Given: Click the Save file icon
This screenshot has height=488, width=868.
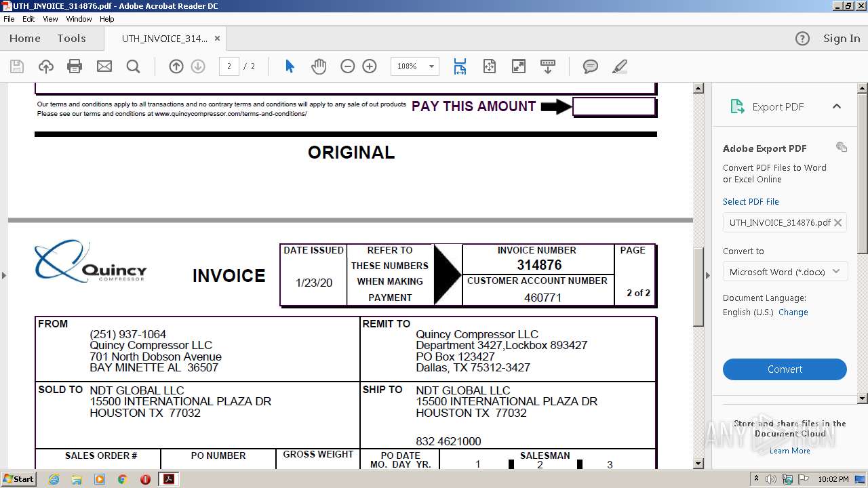Looking at the screenshot, I should tap(17, 66).
